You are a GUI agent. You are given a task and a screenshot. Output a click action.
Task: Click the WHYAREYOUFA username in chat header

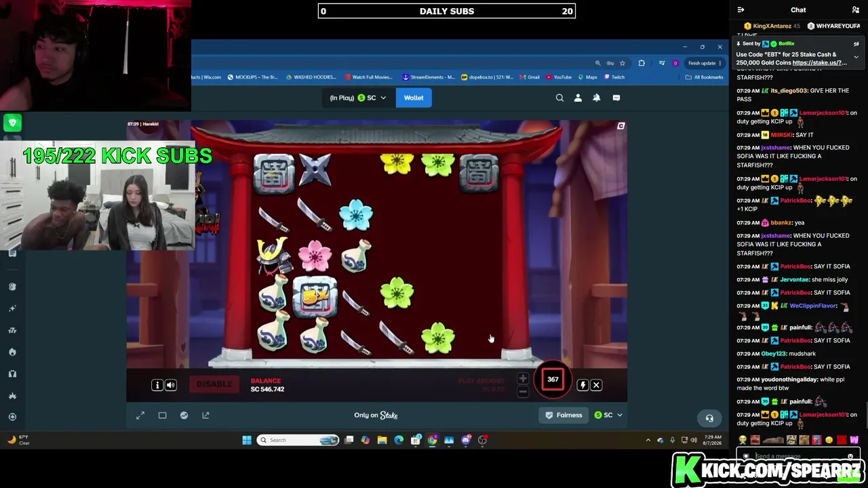click(x=838, y=26)
